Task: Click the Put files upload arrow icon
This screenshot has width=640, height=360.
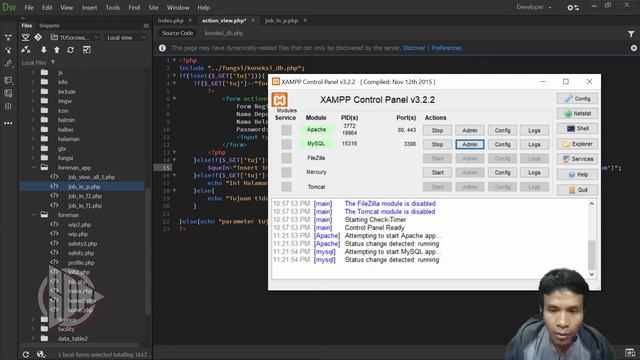Action: coord(57,50)
